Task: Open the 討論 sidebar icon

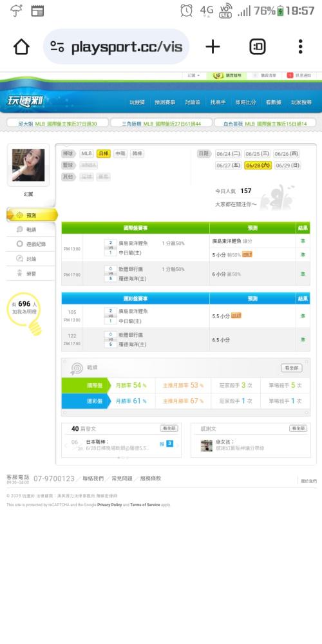Action: point(20,259)
